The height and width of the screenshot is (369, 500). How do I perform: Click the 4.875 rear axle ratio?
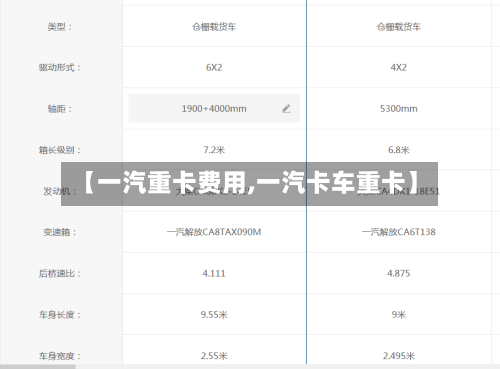point(399,273)
